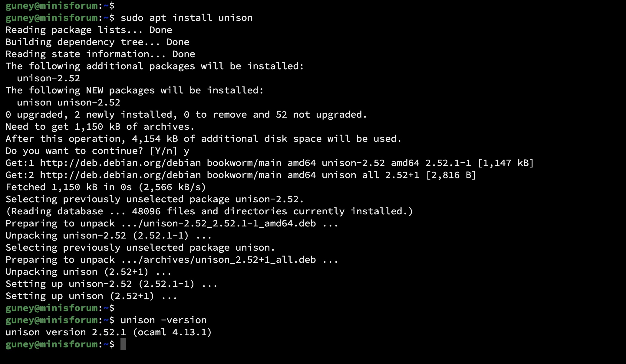Click the "Reading package lists... Done" line
The height and width of the screenshot is (364, 626).
click(89, 30)
